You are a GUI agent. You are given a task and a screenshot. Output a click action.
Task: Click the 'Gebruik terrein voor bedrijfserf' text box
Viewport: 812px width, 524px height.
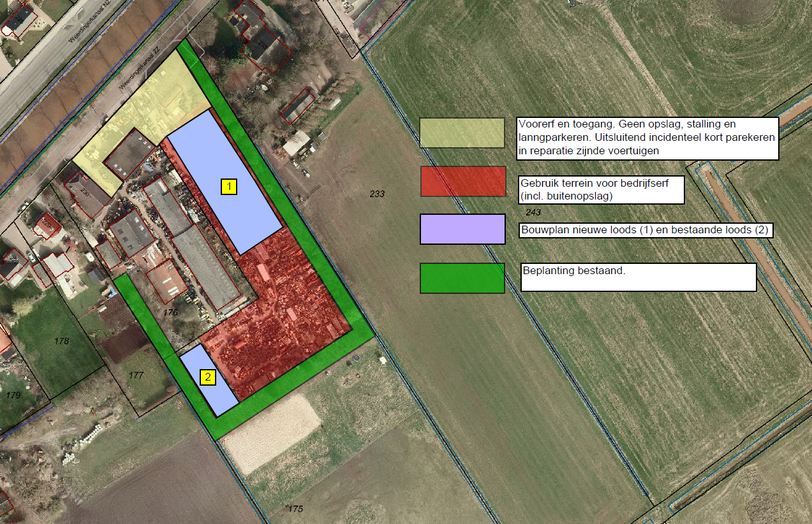(x=602, y=189)
